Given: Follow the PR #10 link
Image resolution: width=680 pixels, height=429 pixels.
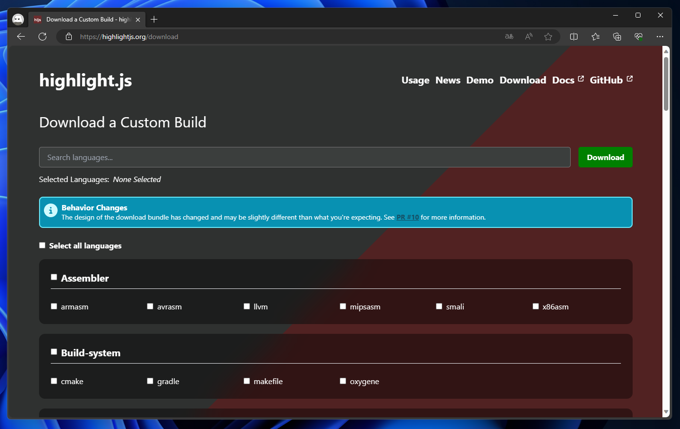Looking at the screenshot, I should click(x=408, y=217).
